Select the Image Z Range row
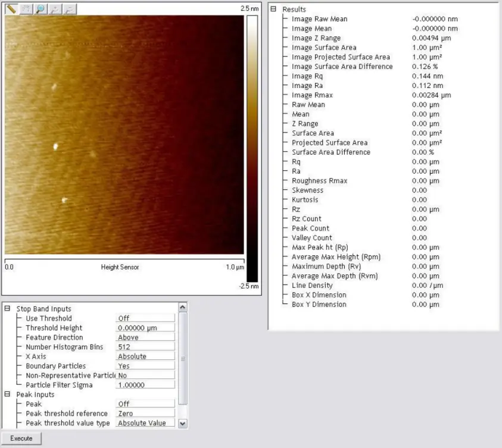The width and height of the screenshot is (502, 448). point(372,38)
